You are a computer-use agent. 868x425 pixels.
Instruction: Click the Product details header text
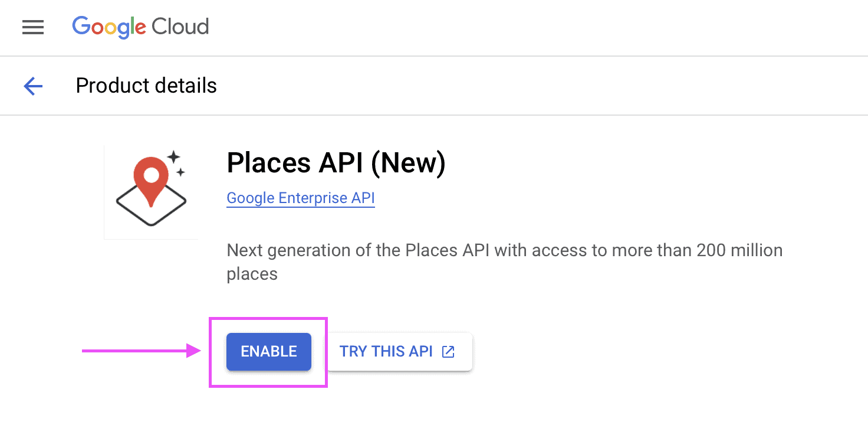[146, 86]
